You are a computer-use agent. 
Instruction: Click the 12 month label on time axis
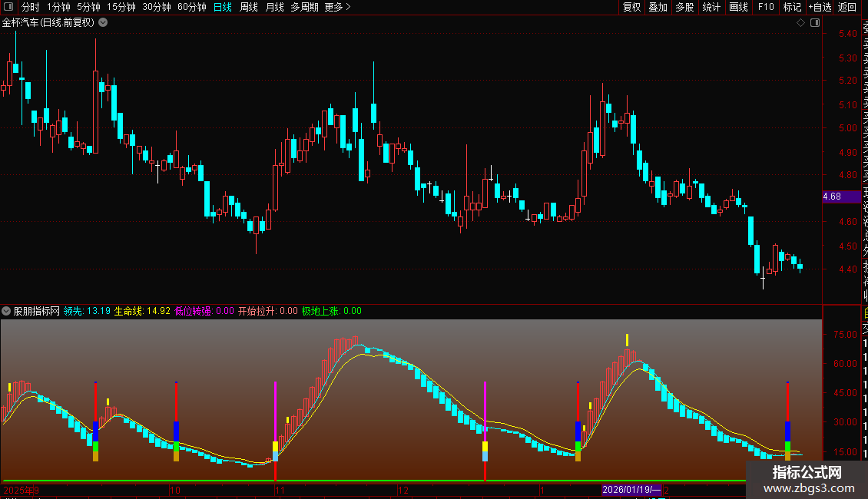click(x=403, y=490)
